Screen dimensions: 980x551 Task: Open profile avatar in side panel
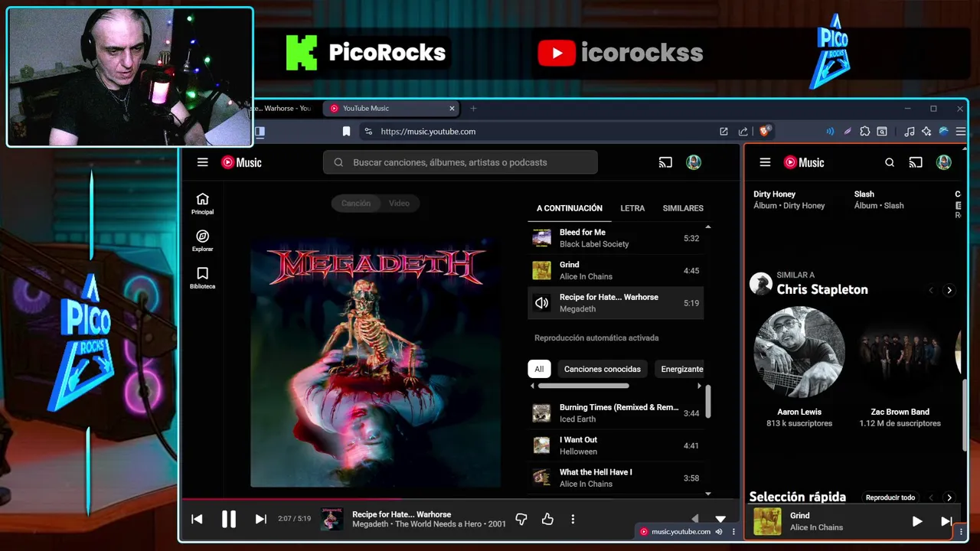tap(944, 162)
